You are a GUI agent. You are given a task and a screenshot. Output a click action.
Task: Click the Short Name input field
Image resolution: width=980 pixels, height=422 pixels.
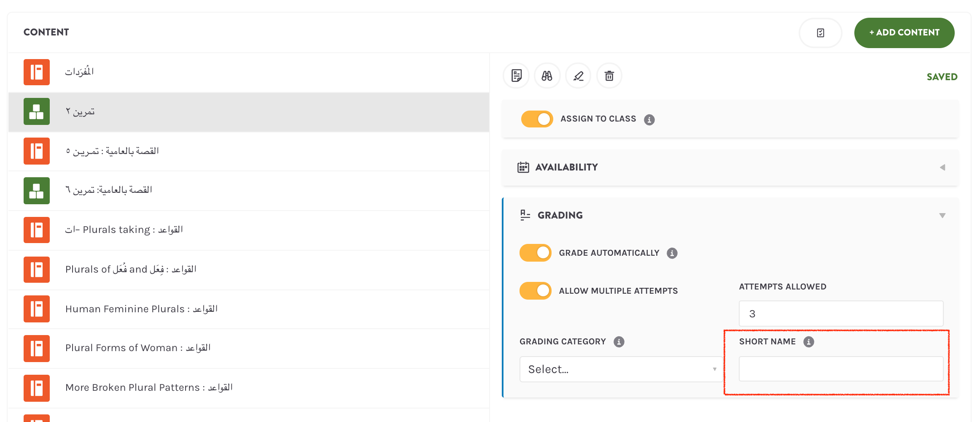click(x=841, y=369)
